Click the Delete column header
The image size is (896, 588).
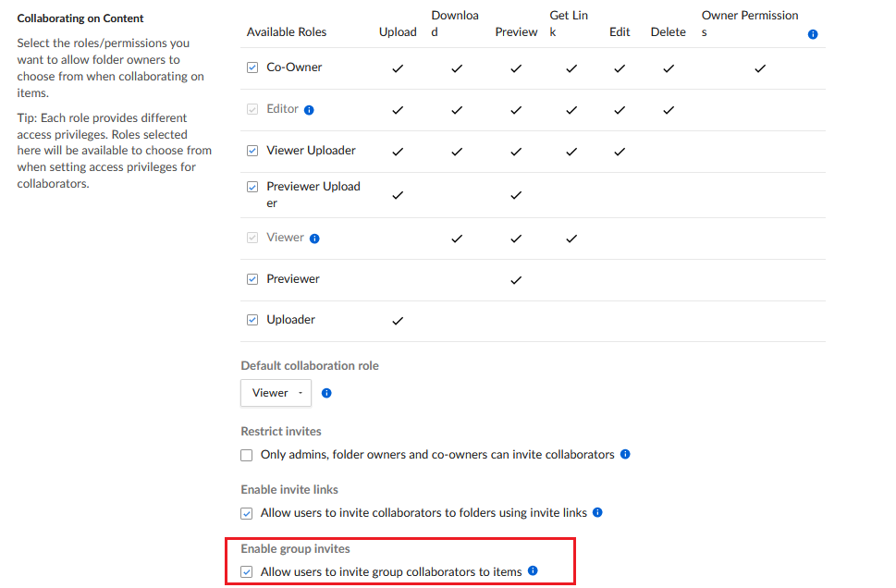[x=668, y=32]
